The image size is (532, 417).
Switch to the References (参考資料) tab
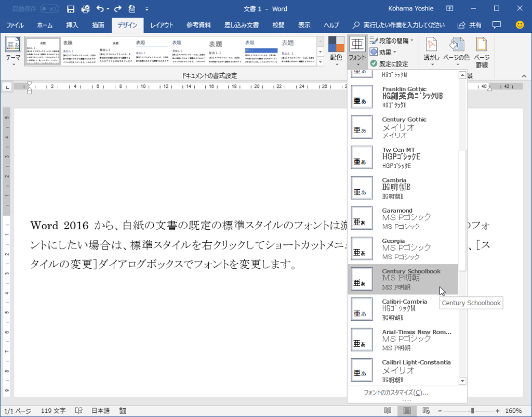[198, 25]
